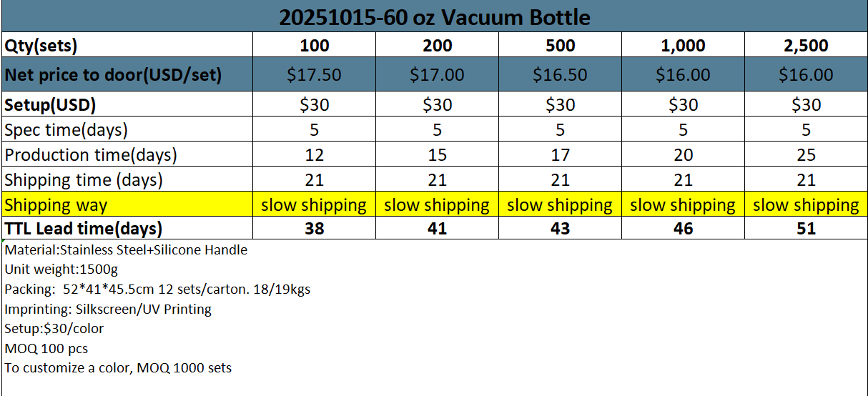Click the "Material:Stainless Steel+Silicone Handle" note
Screen dimensions: 868x396
point(126,250)
